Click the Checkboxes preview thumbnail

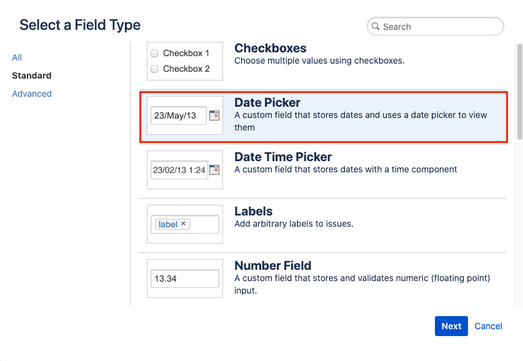[185, 61]
